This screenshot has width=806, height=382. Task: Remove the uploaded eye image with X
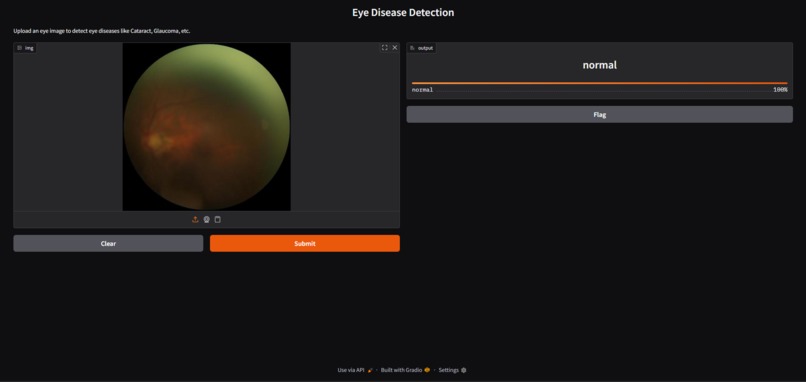point(395,48)
